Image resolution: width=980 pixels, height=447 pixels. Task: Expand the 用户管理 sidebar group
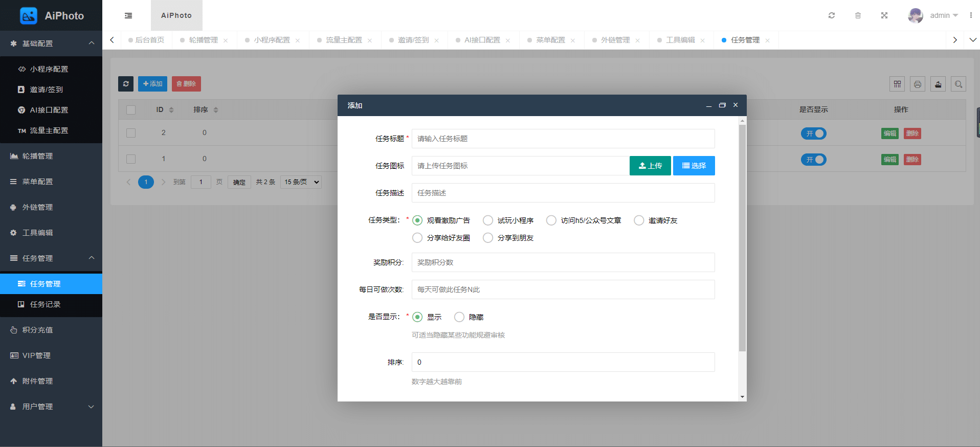point(51,407)
